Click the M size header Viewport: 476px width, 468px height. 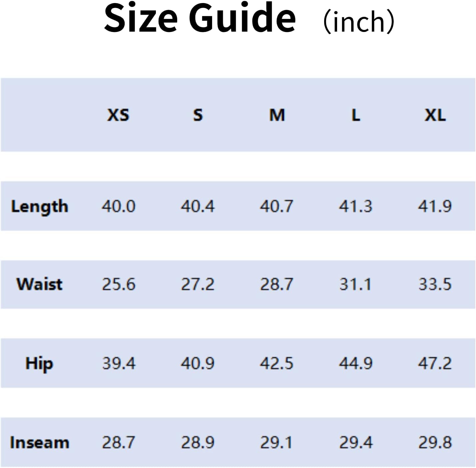tap(277, 115)
